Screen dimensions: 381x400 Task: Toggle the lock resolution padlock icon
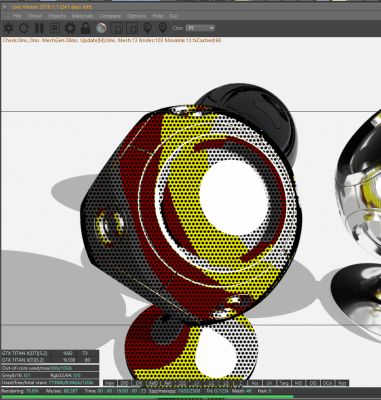85,28
